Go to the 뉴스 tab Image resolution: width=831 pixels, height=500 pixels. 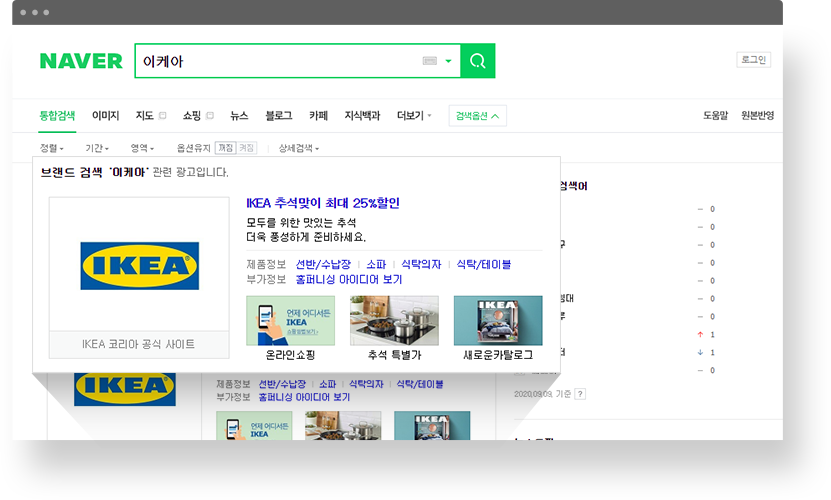239,116
